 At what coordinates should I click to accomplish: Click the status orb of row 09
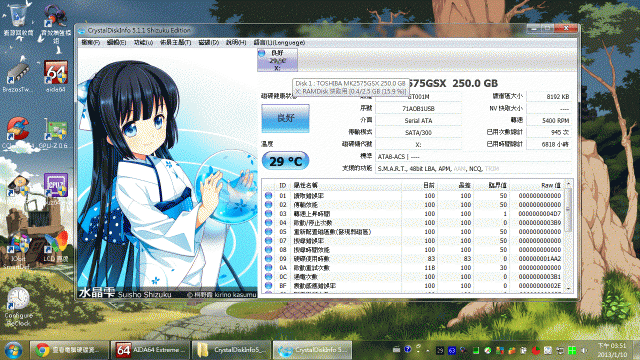pyautogui.click(x=269, y=259)
